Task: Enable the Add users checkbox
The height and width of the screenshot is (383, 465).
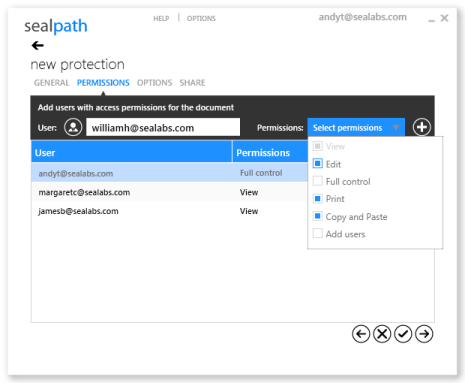Action: click(x=318, y=233)
